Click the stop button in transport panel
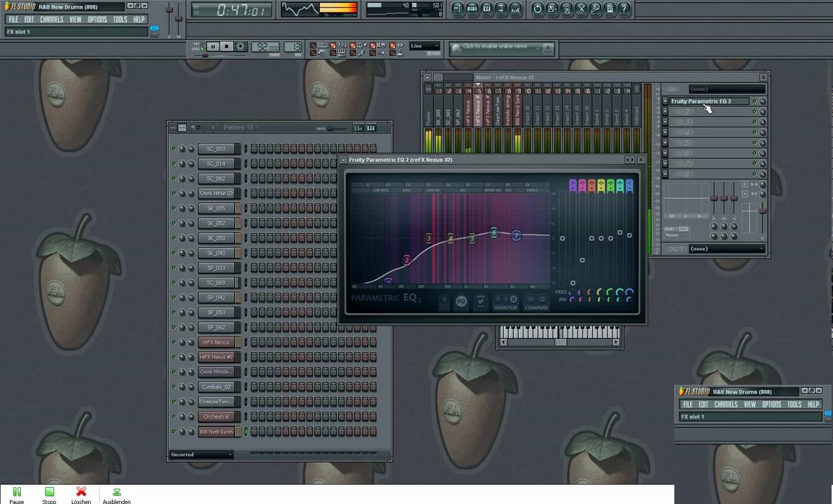 226,47
